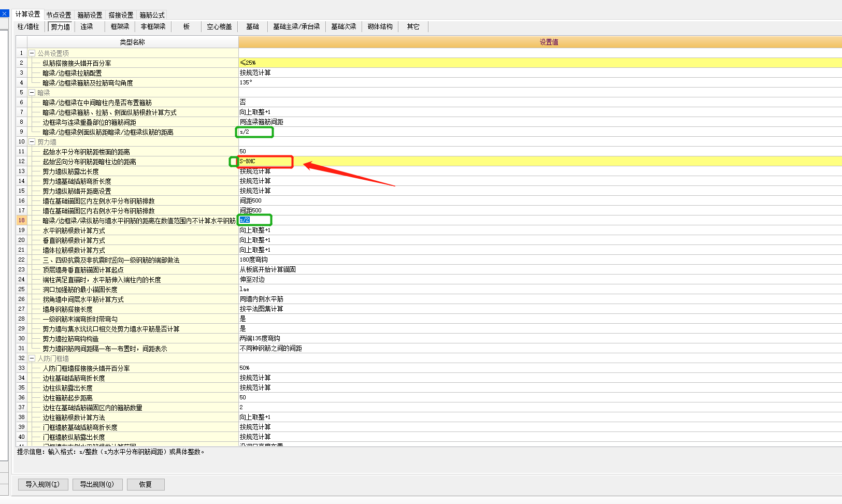The image size is (842, 504).
Task: Click the 导入规则(I) button
Action: click(42, 484)
